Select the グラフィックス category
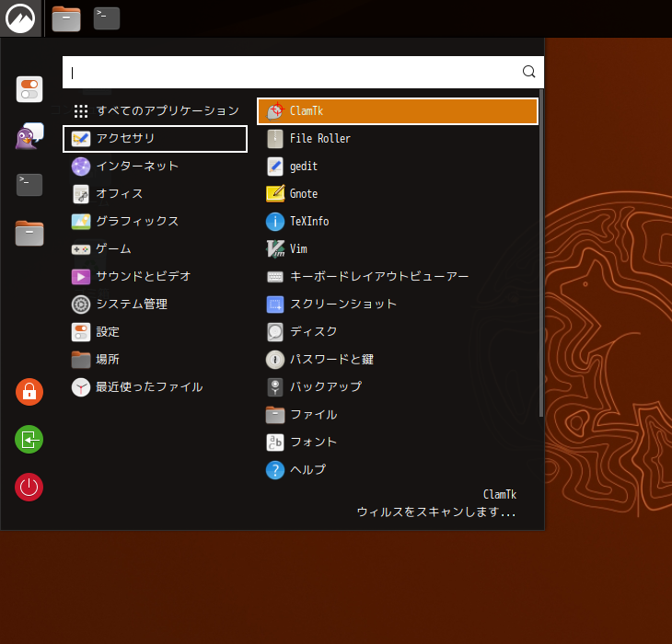This screenshot has height=644, width=672. click(156, 222)
